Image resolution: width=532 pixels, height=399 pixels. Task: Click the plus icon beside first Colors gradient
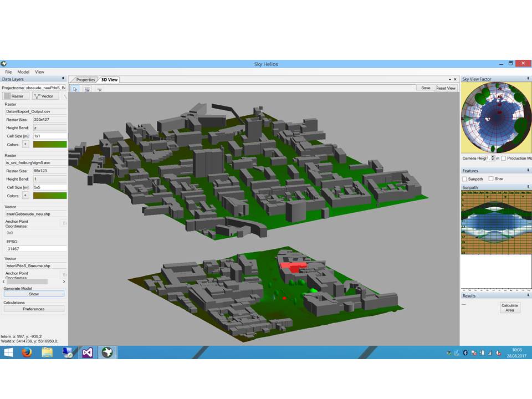click(25, 144)
